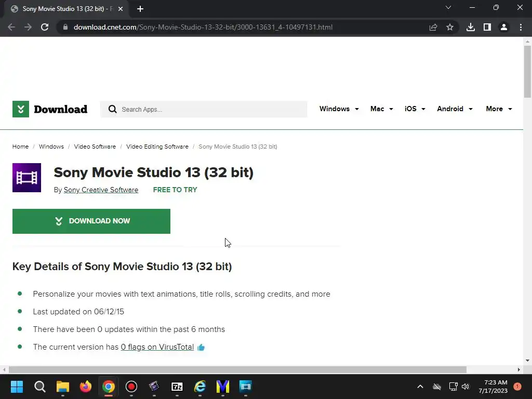
Task: Select the Sony Movie Studio 13 browser tab
Action: coord(66,9)
